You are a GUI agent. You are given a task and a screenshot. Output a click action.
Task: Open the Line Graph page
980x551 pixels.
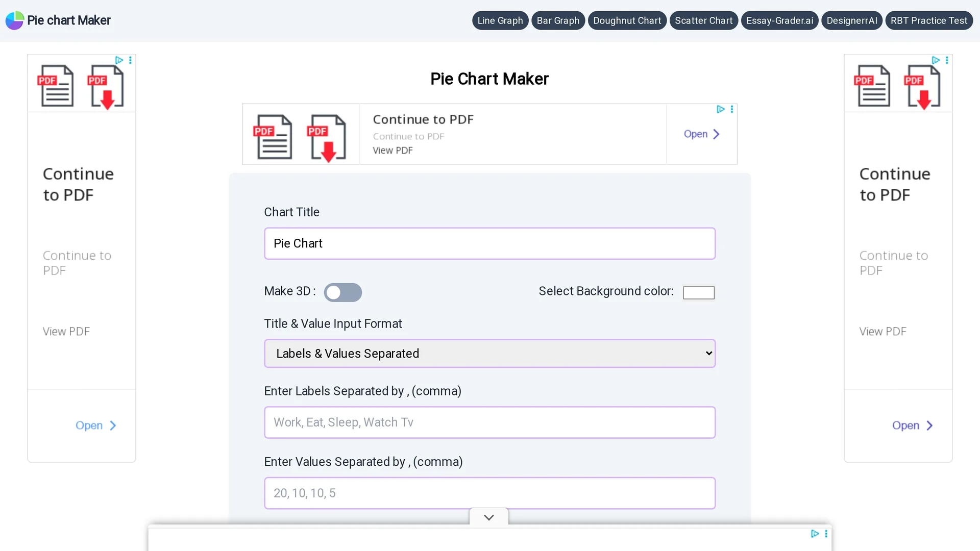click(x=500, y=20)
